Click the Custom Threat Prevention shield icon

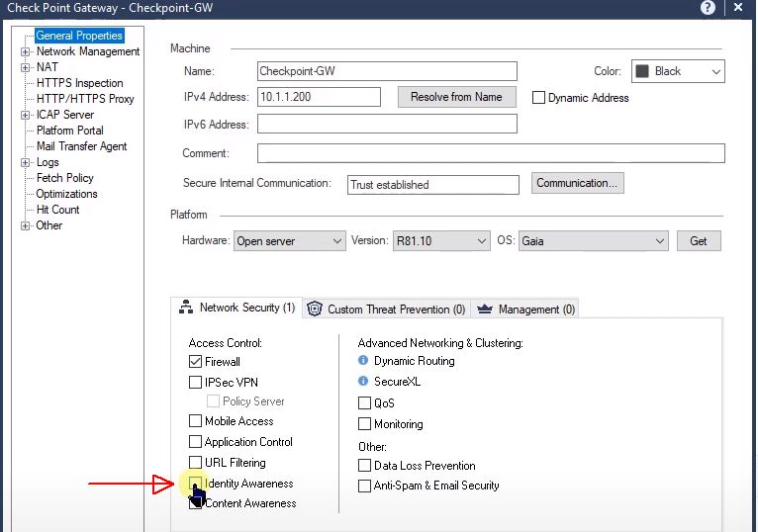pos(315,309)
